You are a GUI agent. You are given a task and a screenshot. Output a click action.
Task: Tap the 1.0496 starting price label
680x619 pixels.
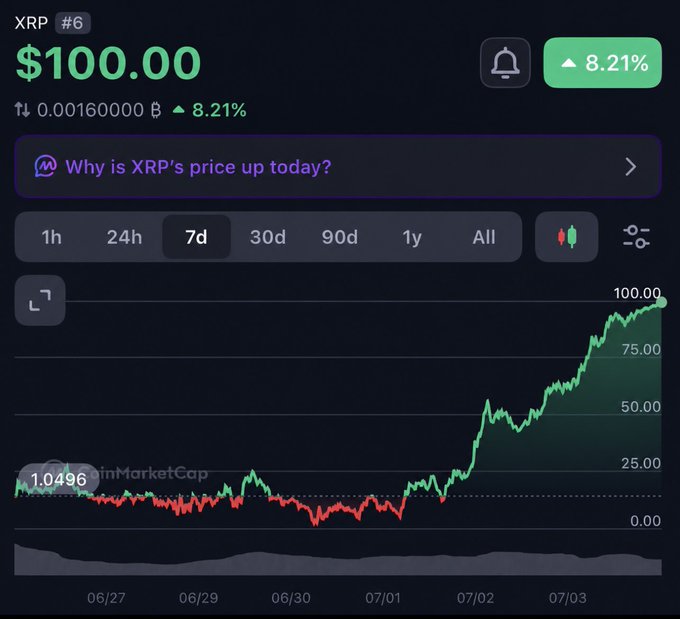click(59, 479)
